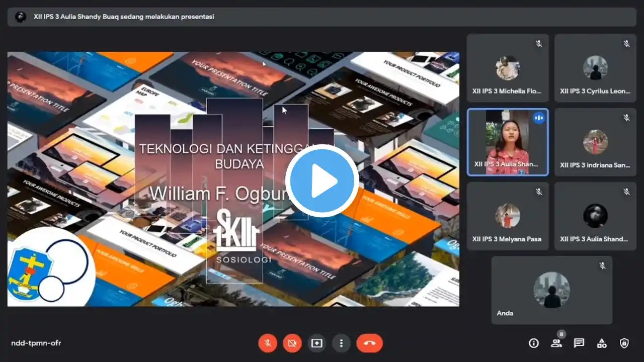Select the indriana San... name label
644x362 pixels.
(595, 165)
